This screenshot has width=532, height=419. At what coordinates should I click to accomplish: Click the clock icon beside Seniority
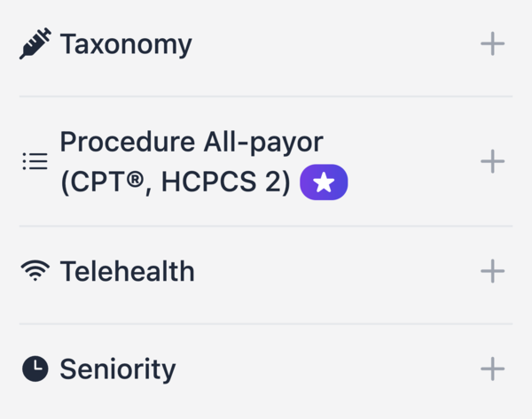pos(35,369)
